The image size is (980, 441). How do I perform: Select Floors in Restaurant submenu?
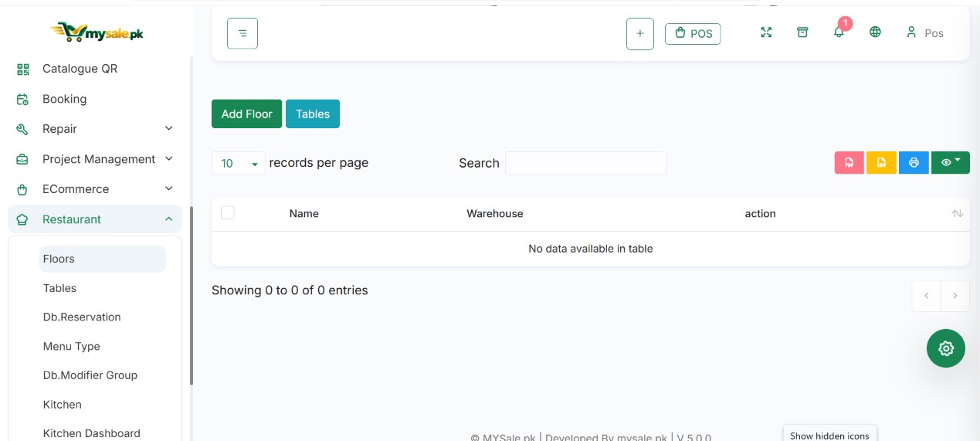coord(103,259)
